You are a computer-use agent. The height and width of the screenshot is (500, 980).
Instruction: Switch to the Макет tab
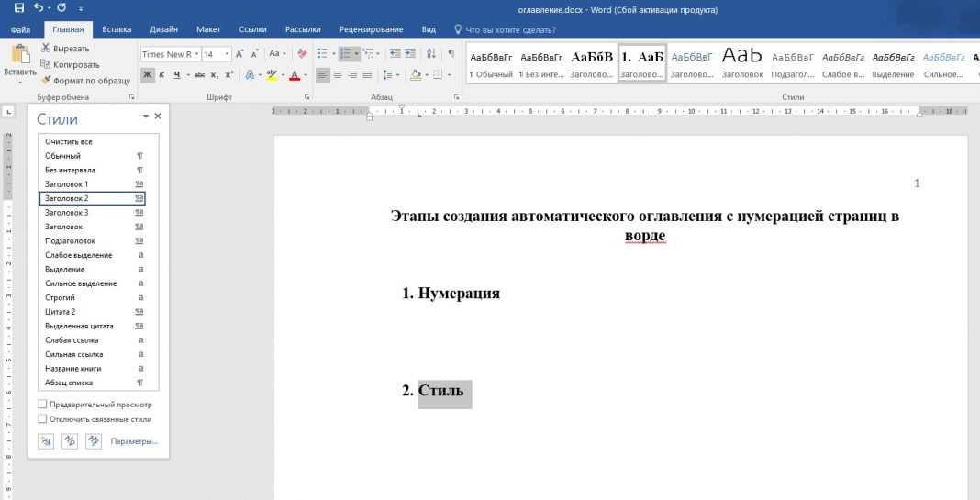(208, 29)
